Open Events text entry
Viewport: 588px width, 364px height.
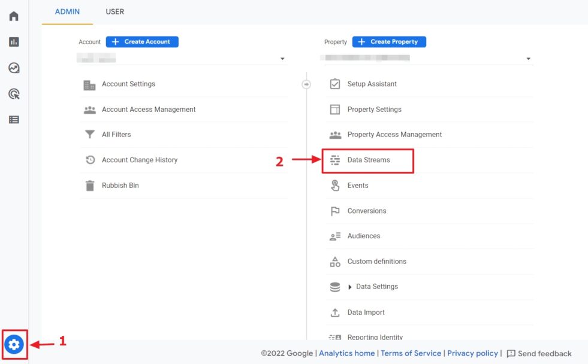(358, 186)
